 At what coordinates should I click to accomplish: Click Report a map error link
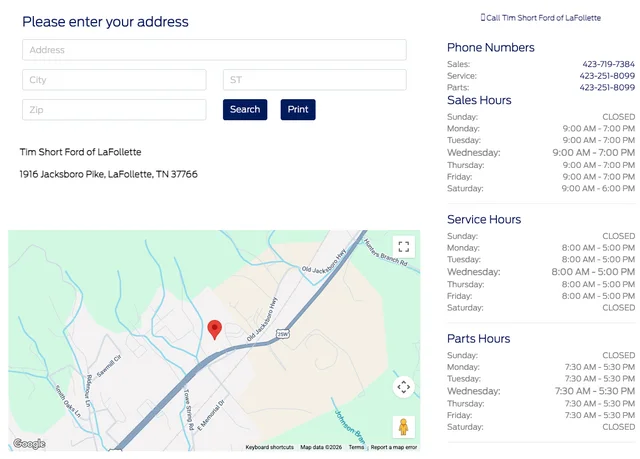394,447
